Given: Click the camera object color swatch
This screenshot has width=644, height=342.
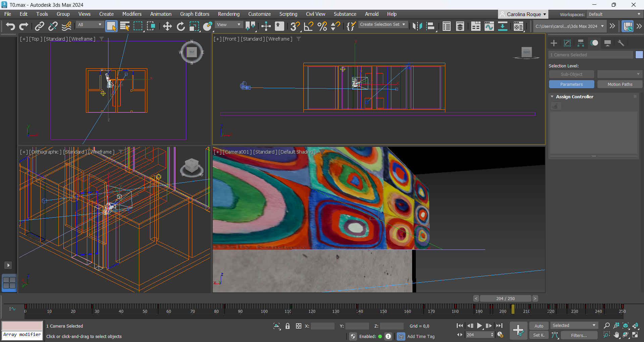Looking at the screenshot, I should pyautogui.click(x=639, y=55).
